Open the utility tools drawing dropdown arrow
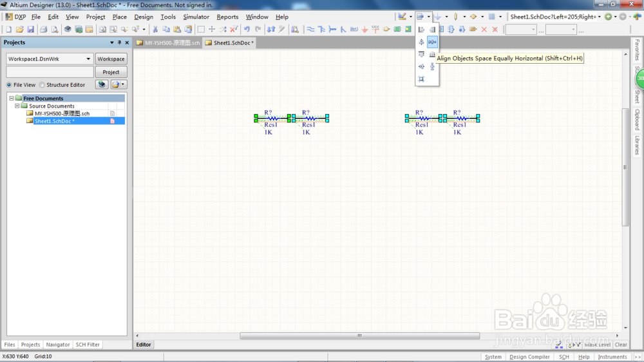Screen dimensions: 644x362 [x=411, y=17]
